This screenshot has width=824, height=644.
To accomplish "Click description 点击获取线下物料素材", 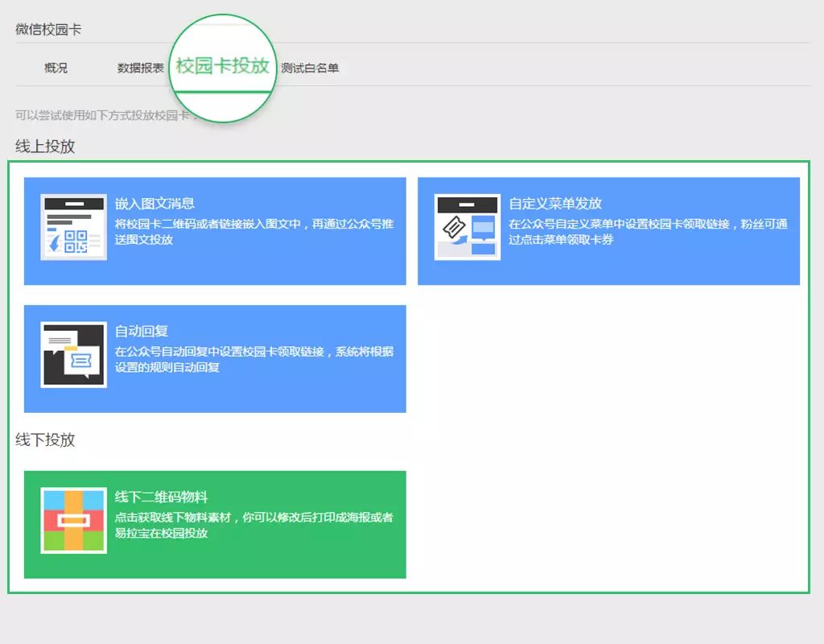I will (173, 518).
